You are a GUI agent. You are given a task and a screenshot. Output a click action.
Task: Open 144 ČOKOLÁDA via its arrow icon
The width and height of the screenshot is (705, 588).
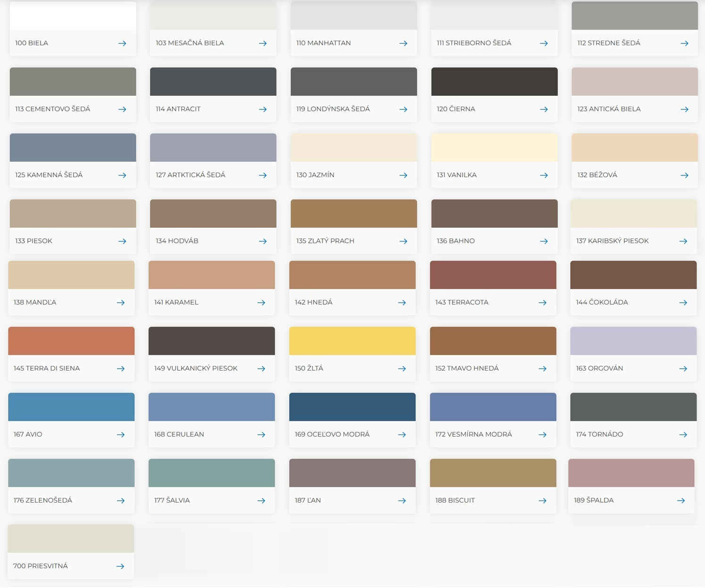click(x=683, y=303)
